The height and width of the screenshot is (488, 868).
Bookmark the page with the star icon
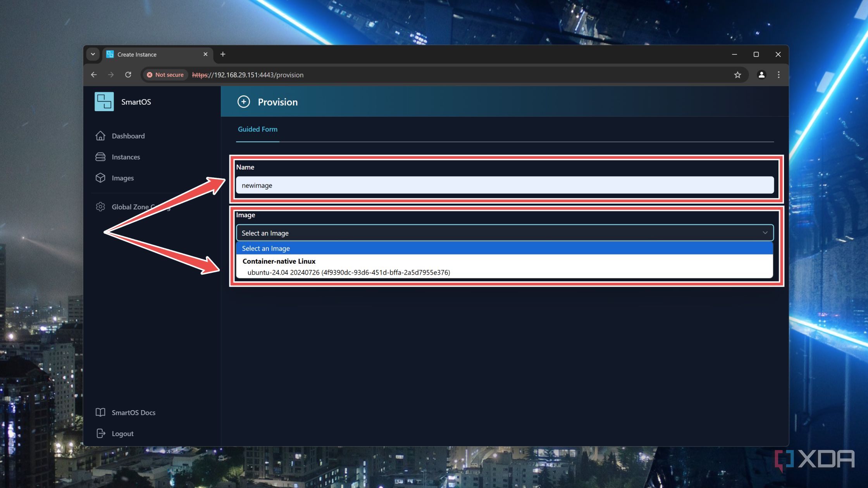coord(738,75)
